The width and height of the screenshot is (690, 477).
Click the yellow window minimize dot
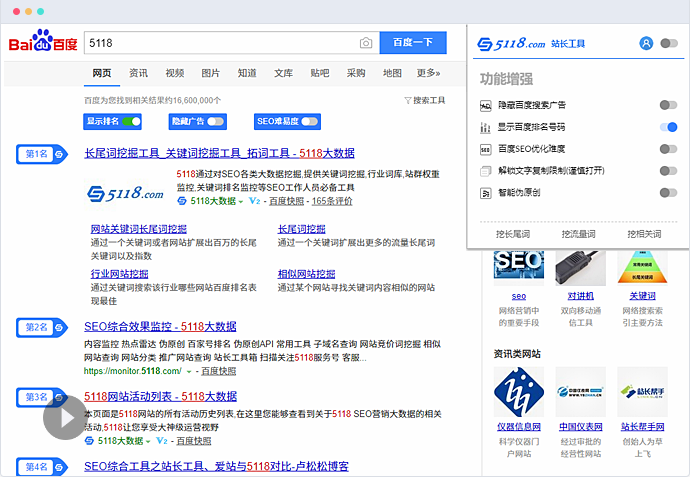click(x=28, y=11)
